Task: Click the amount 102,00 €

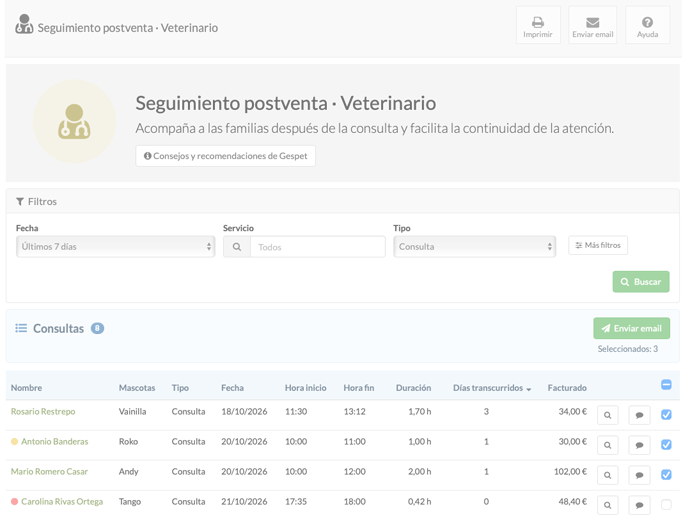Action: coord(570,471)
